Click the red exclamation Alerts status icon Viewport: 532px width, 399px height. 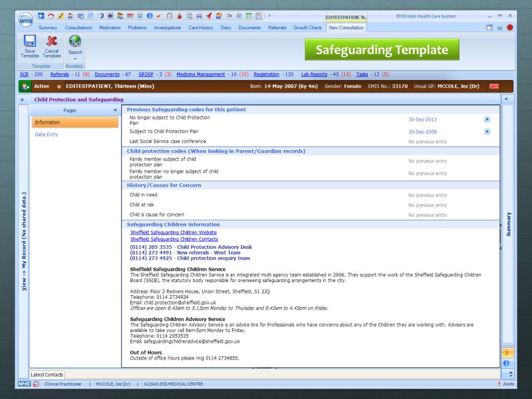pos(499,384)
